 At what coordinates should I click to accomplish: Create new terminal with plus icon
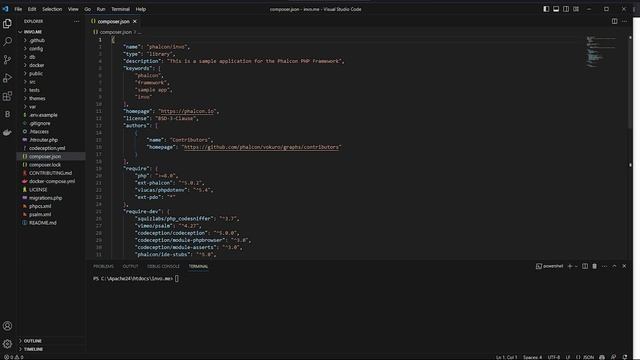(x=570, y=266)
